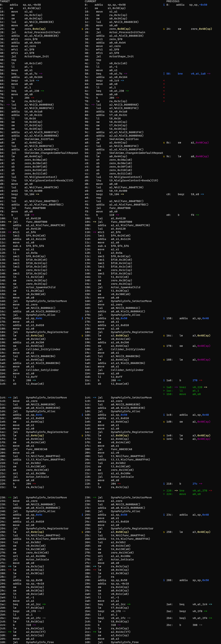This screenshot has width=221, height=644.
Task: Click the first red "<" deletion marker
Action: [164, 81]
